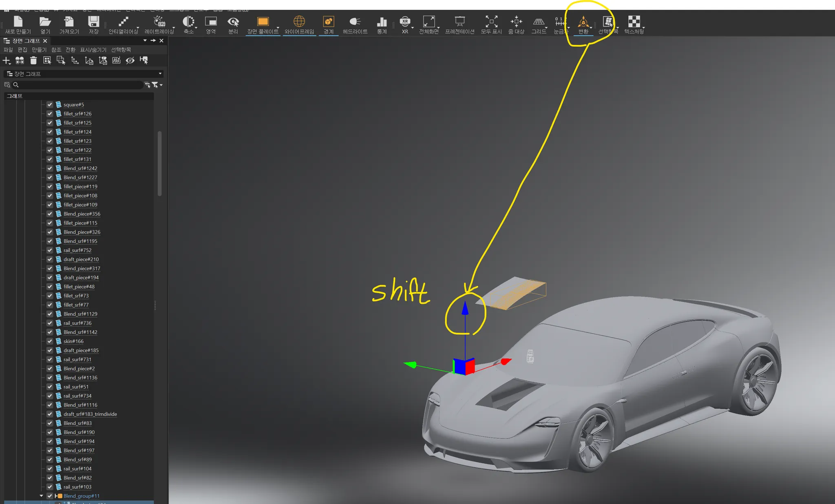
Task: Click the blue Z-axis arrow of the manipulator
Action: (x=465, y=309)
